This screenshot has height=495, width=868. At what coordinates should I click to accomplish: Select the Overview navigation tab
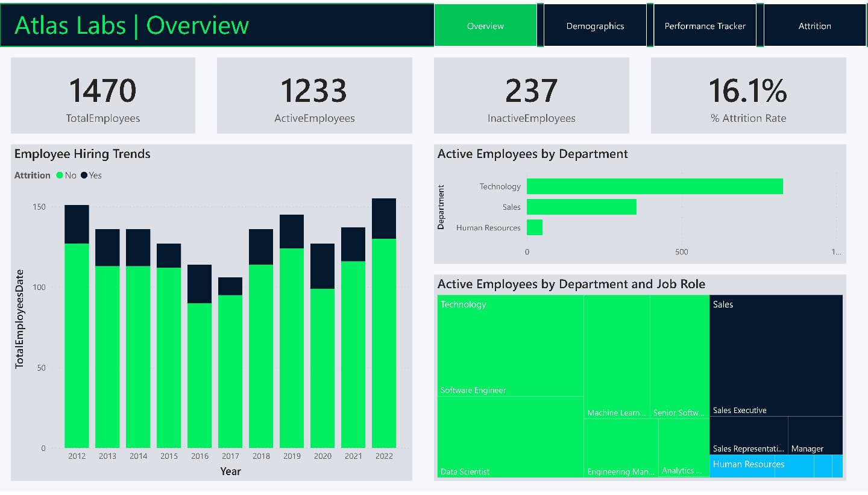(x=486, y=25)
